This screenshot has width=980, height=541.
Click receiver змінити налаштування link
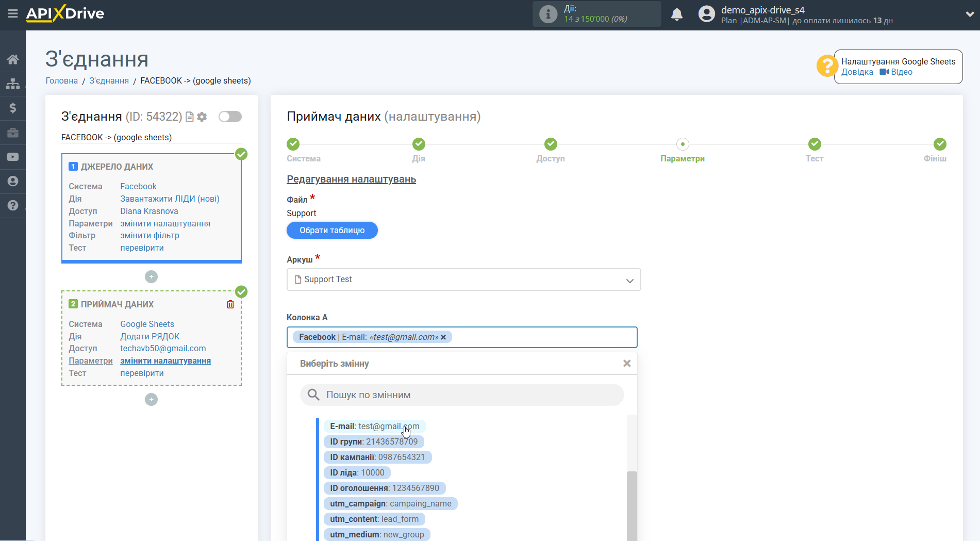tap(165, 361)
